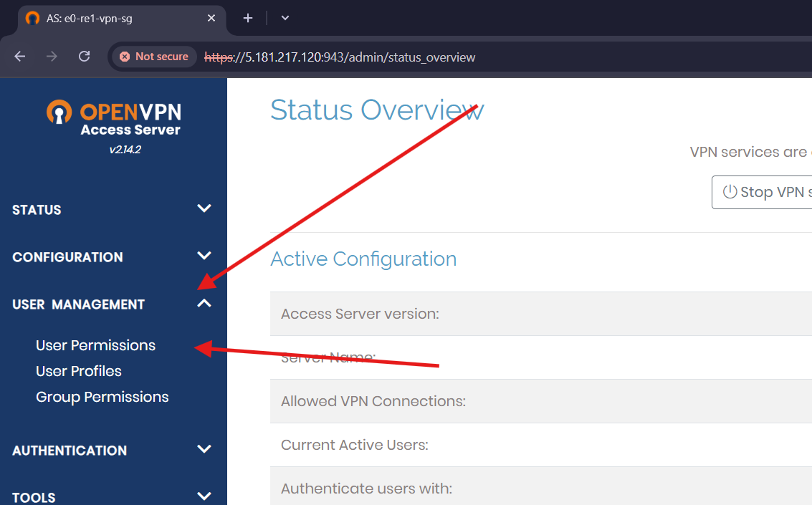Select the Allowed VPN Connections row
This screenshot has width=812, height=505.
click(541, 402)
